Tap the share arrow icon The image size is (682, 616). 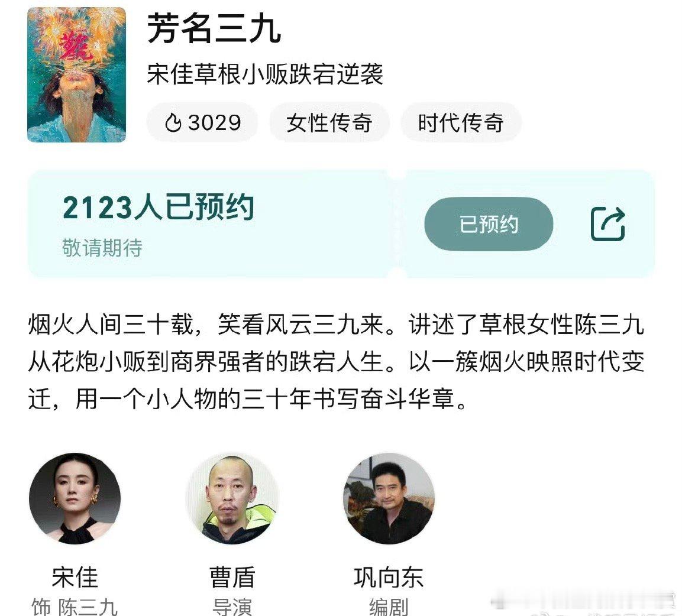[607, 224]
